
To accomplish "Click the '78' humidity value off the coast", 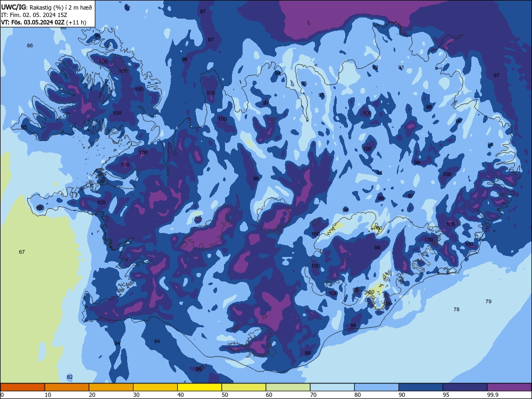I will 456,309.
